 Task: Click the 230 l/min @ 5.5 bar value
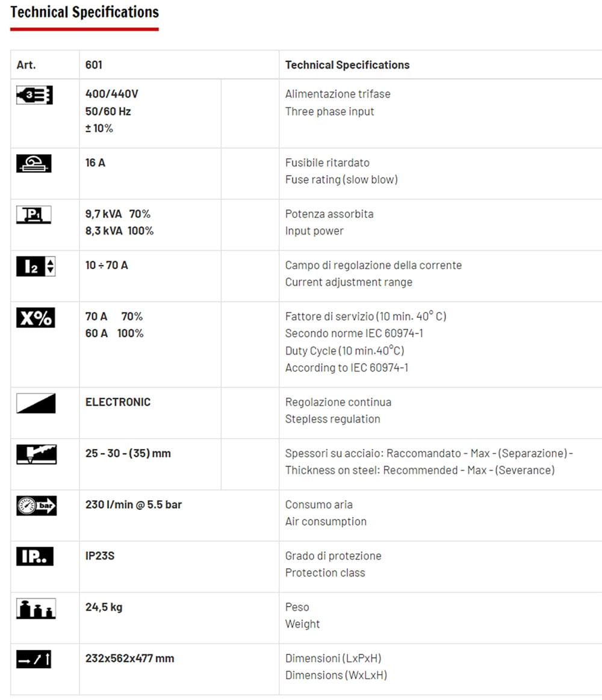tap(134, 504)
